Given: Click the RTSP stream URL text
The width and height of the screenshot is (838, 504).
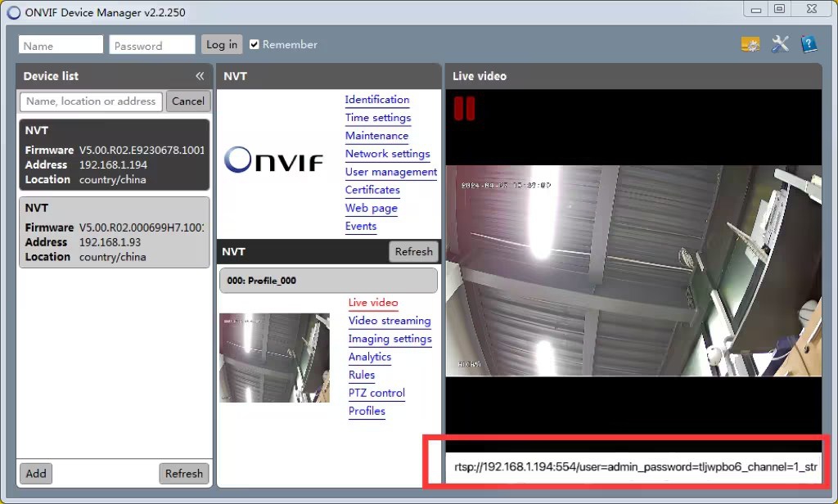Looking at the screenshot, I should point(635,467).
